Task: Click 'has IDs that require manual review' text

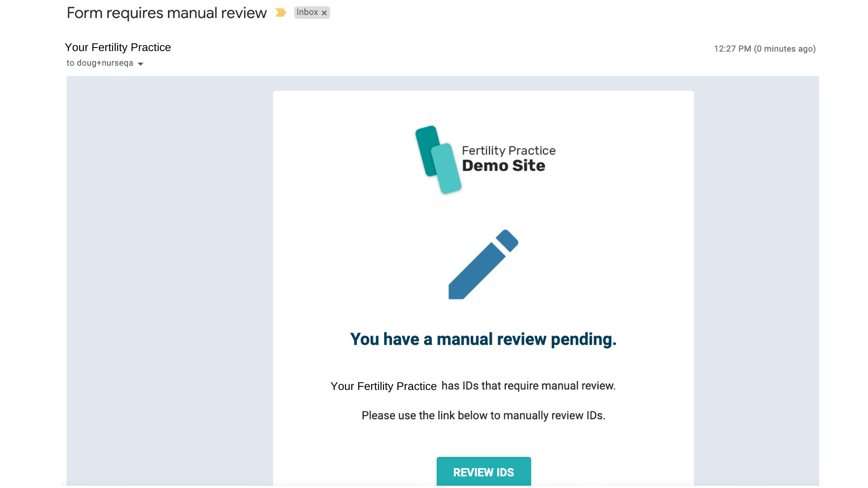Action: tap(528, 386)
